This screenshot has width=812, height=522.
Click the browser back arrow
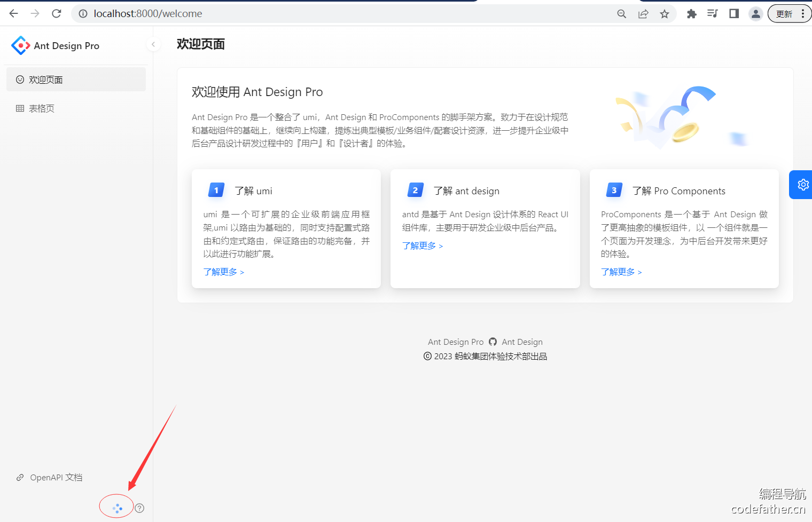(x=14, y=13)
